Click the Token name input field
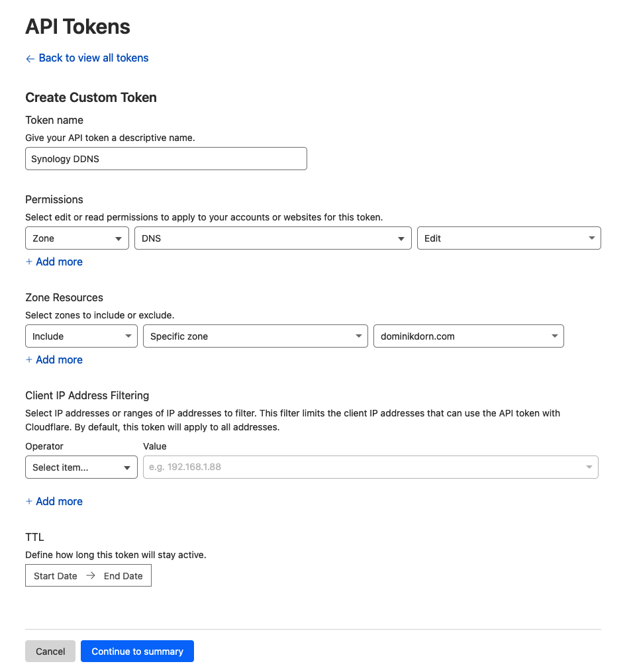 point(166,159)
